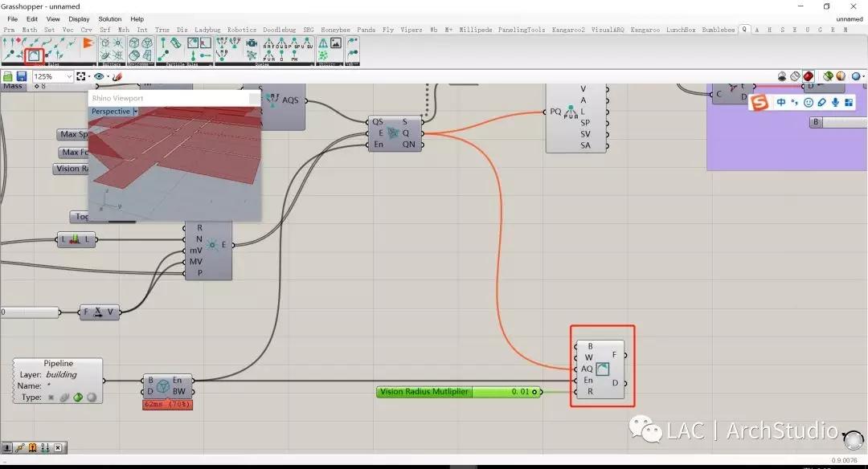Switch to the Ladybug component tab

[x=207, y=30]
